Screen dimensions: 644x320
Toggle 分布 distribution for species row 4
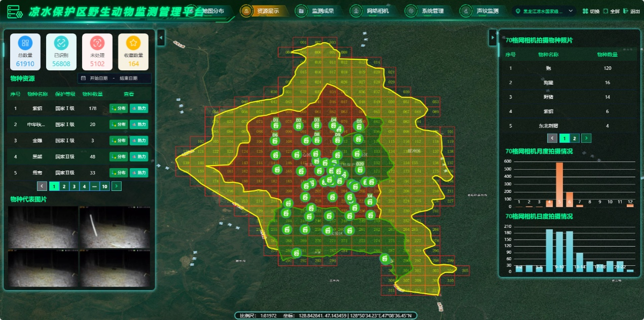[118, 157]
